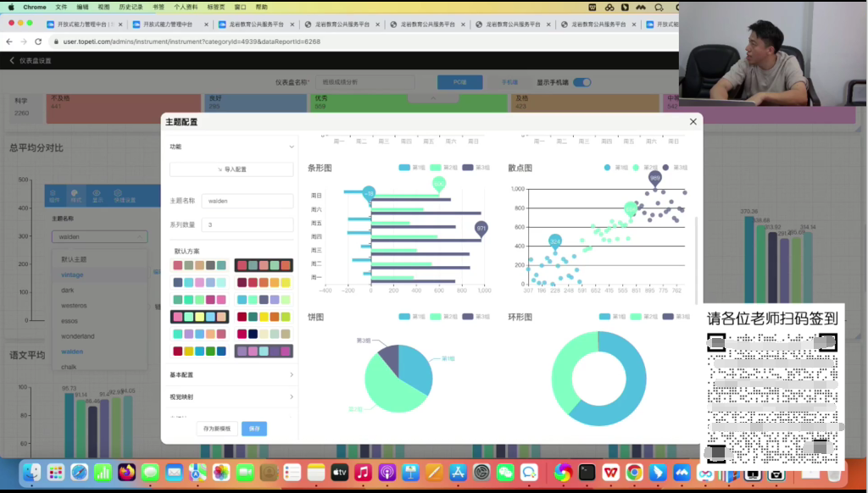Reload the page with the refresh icon
This screenshot has width=868, height=493.
coord(38,42)
